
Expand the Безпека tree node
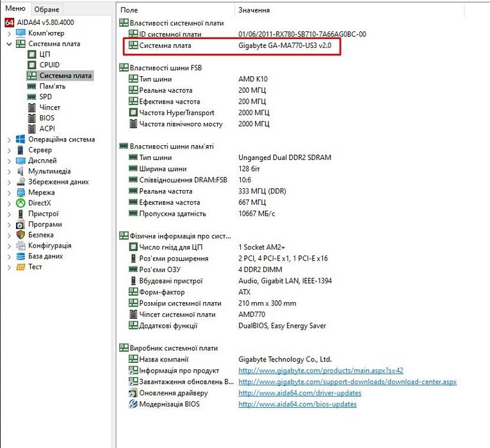pos(9,236)
